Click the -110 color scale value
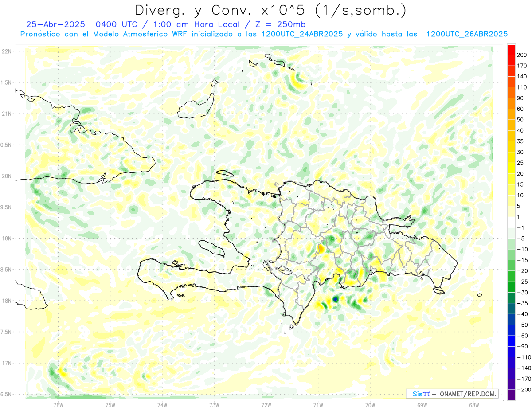 coord(523,357)
